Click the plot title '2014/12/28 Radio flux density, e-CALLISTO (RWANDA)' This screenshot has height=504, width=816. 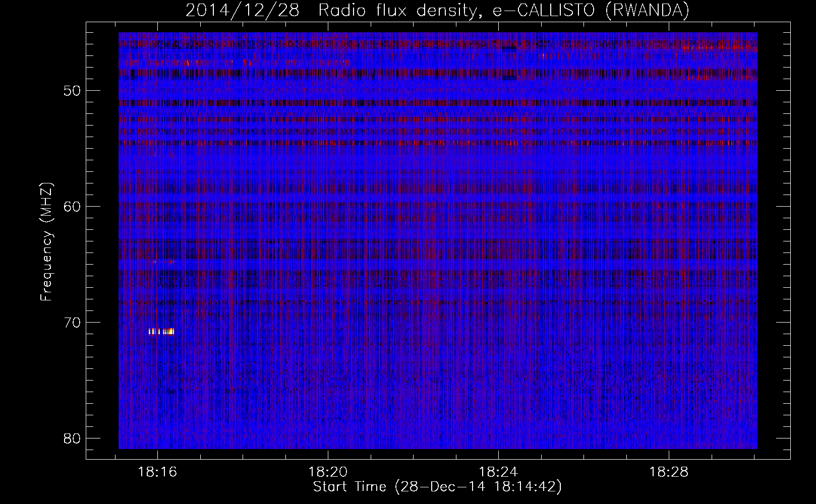coord(437,11)
